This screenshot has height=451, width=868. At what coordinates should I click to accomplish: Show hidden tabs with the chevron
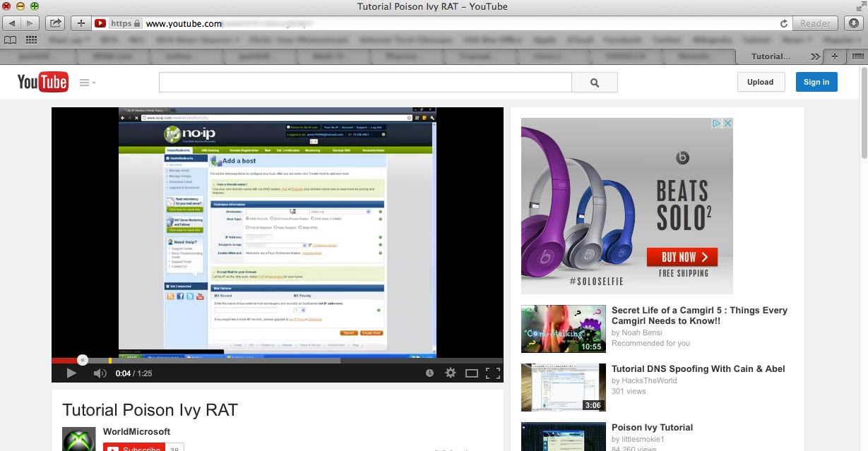815,56
